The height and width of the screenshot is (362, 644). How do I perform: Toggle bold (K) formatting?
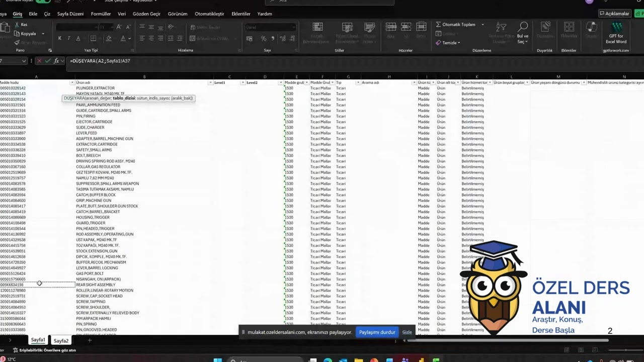point(59,38)
